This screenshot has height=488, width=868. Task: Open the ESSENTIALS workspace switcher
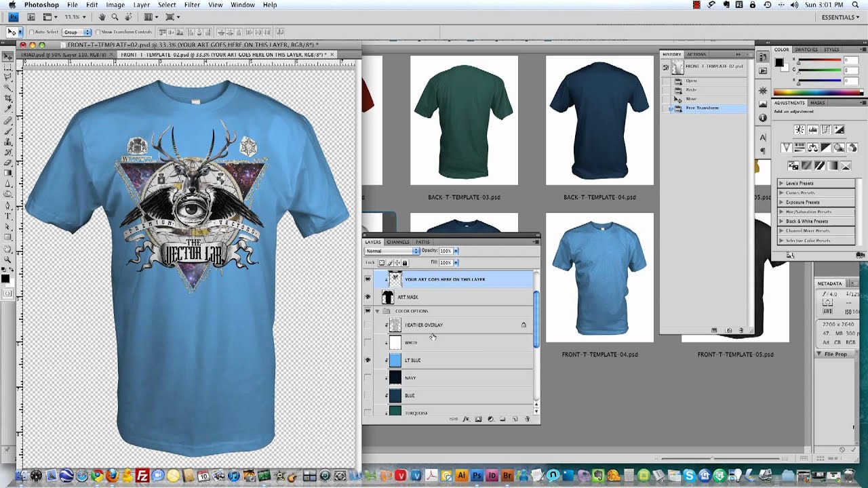pyautogui.click(x=841, y=17)
